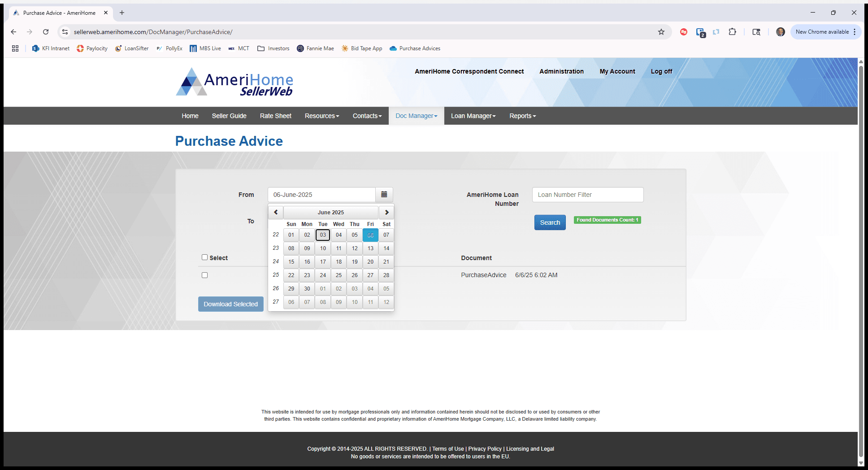Open Chrome extensions puzzle icon
Image resolution: width=868 pixels, height=470 pixels.
coord(732,32)
